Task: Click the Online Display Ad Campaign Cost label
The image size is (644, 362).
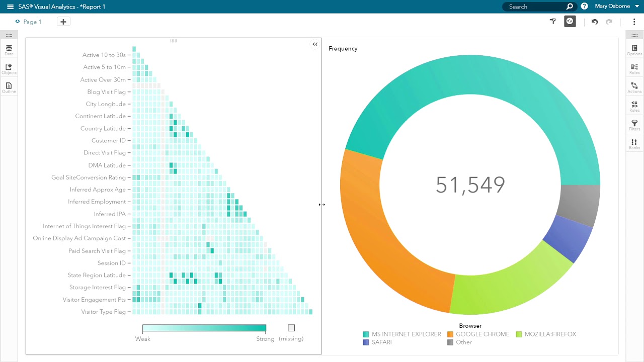Action: pyautogui.click(x=79, y=238)
